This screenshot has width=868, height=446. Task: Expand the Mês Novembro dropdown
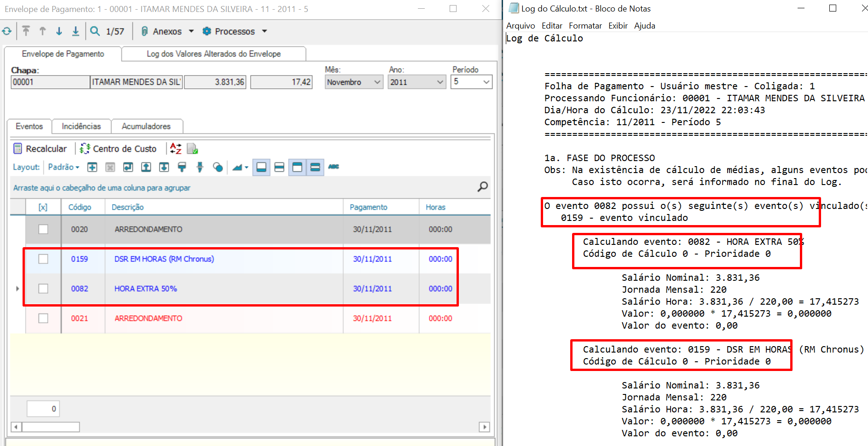coord(377,82)
